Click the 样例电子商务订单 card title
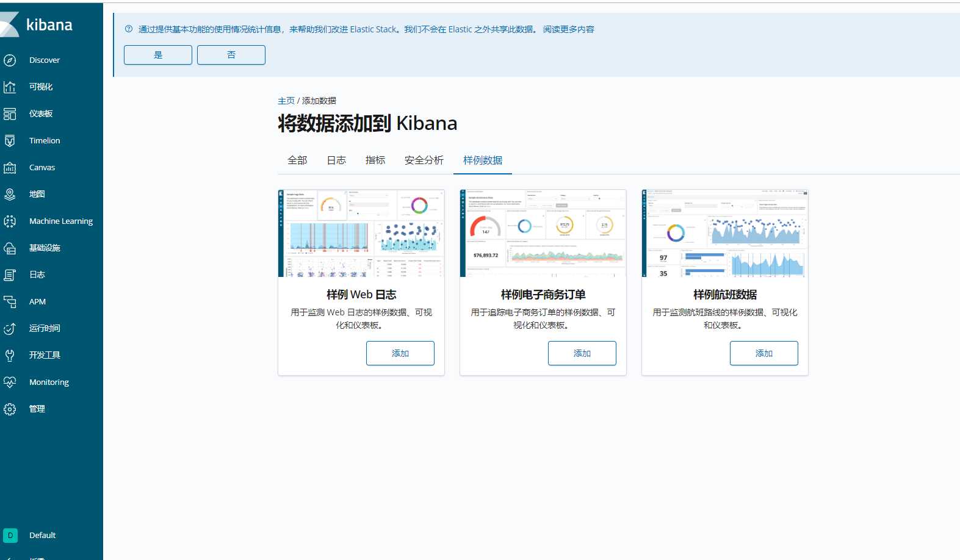Image resolution: width=960 pixels, height=560 pixels. click(543, 295)
